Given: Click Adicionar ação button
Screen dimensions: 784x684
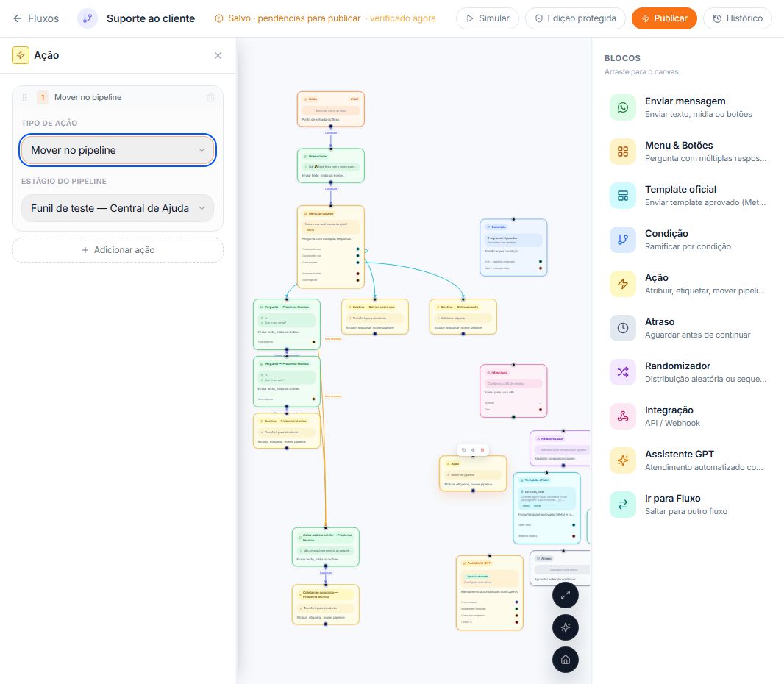Looking at the screenshot, I should point(118,250).
